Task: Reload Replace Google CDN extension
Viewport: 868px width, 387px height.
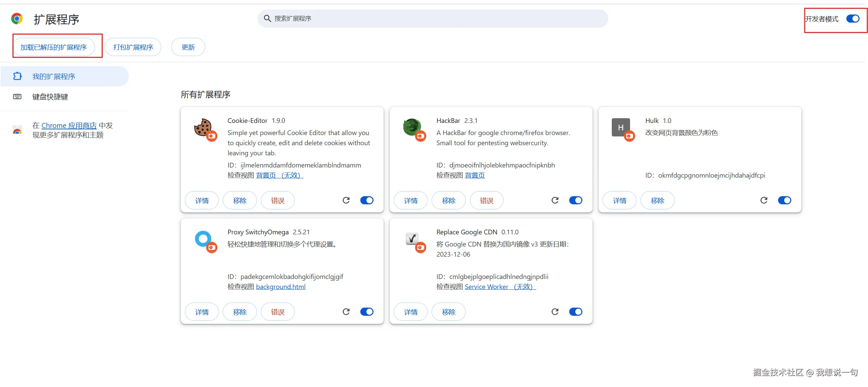Action: (x=555, y=312)
